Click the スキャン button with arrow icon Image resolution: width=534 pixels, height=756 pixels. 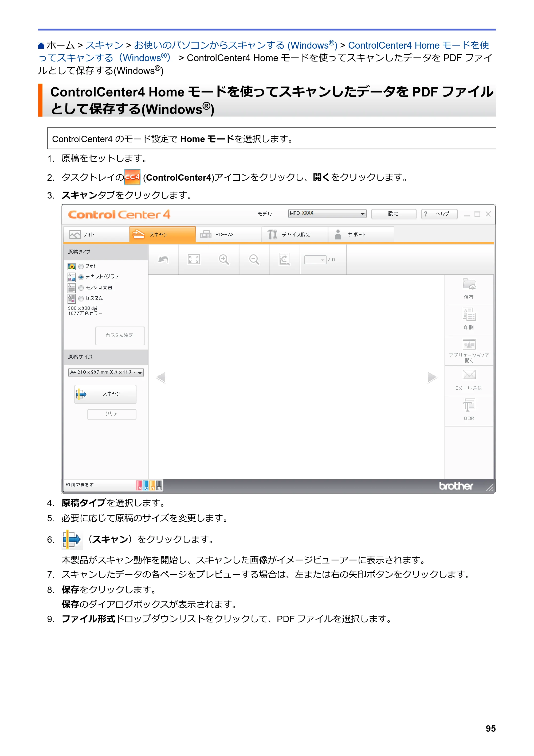click(105, 394)
